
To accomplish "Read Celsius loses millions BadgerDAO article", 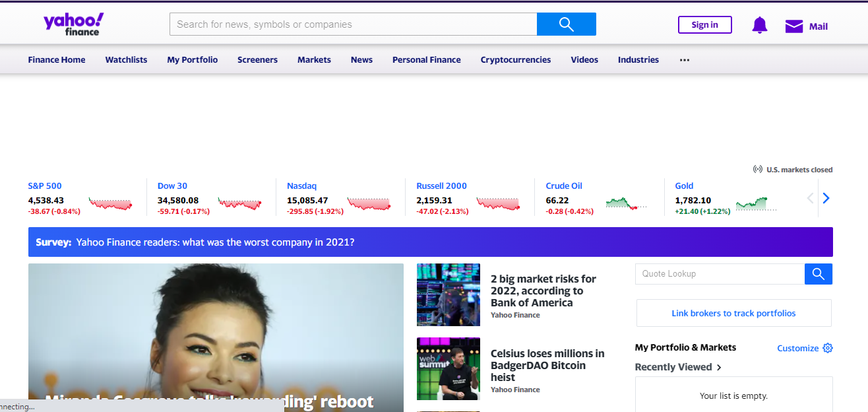I will click(547, 365).
